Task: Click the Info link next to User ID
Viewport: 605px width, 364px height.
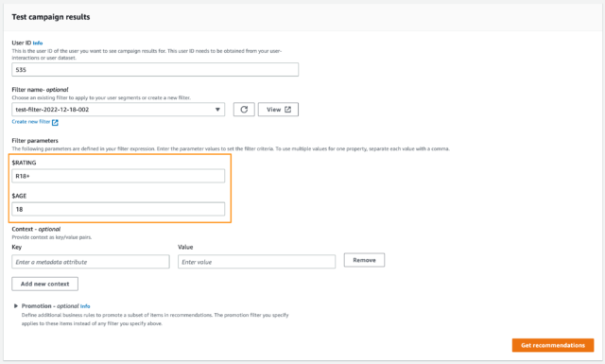Action: coord(38,43)
